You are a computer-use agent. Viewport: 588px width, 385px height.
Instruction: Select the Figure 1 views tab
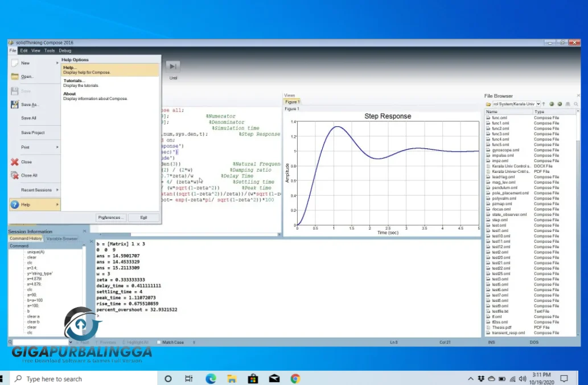[x=292, y=102]
